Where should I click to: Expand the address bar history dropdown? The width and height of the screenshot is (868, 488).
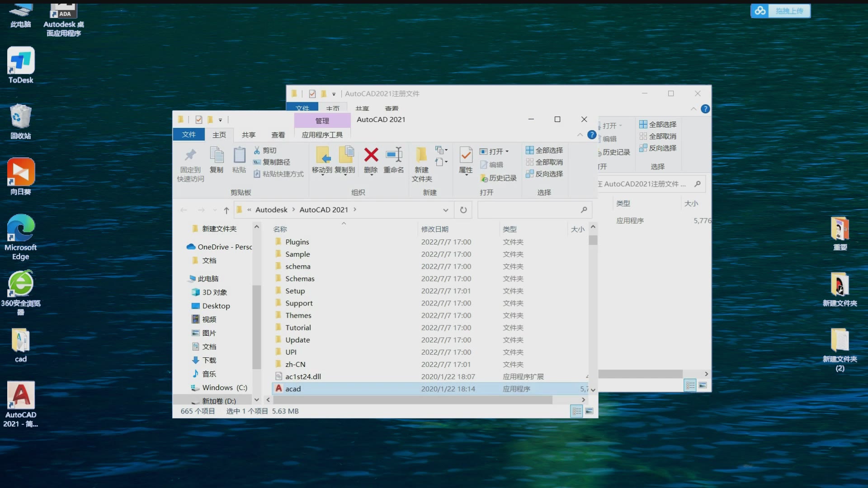tap(446, 210)
